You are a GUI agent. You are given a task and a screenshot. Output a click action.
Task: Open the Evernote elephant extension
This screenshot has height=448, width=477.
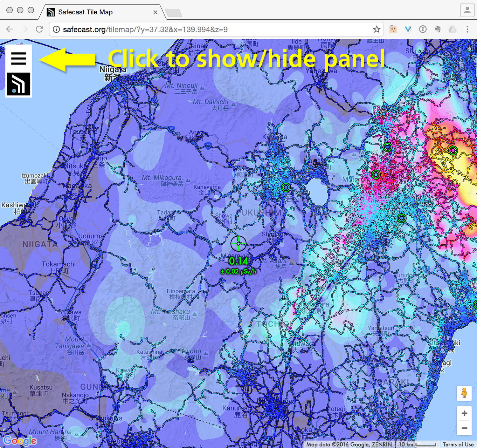(x=438, y=30)
